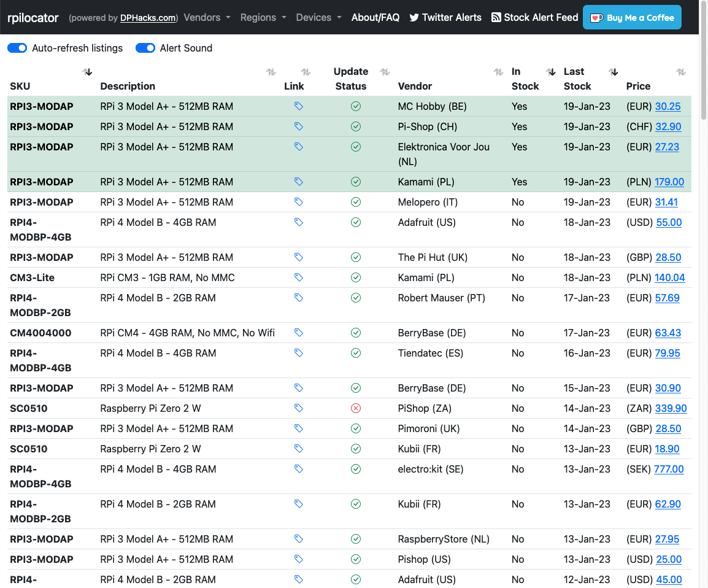Open the tag link icon for Adafruit 4GB row
This screenshot has width=708, height=588.
pos(298,222)
